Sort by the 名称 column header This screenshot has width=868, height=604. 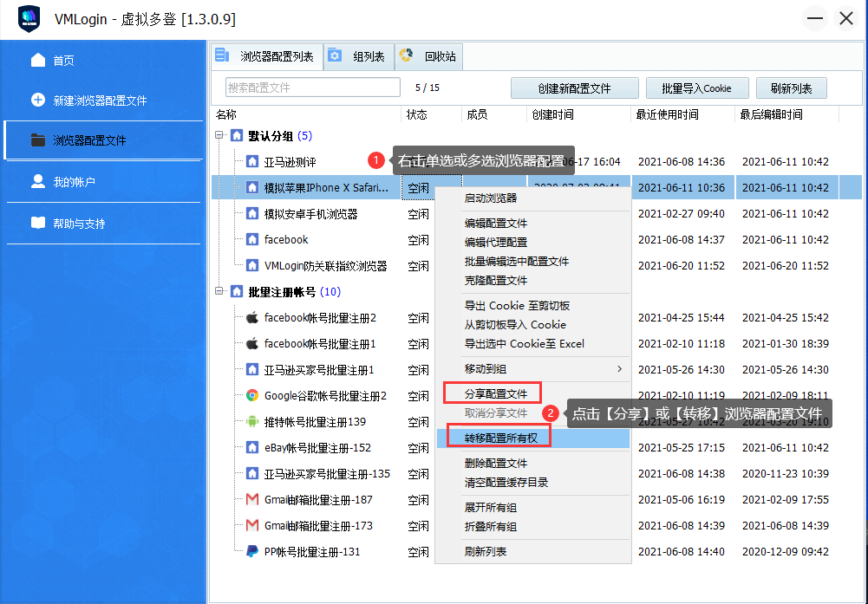click(x=306, y=114)
